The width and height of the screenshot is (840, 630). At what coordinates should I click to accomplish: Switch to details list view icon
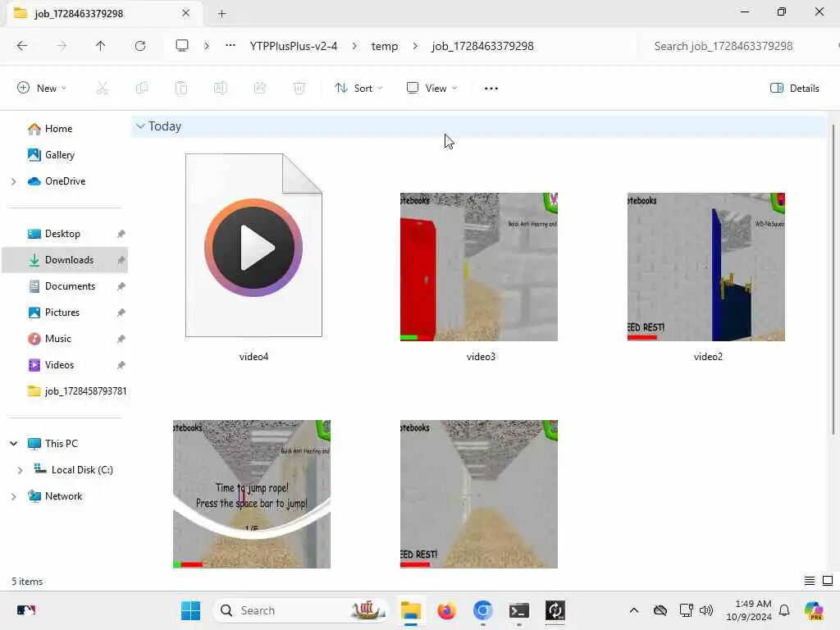[x=810, y=581]
